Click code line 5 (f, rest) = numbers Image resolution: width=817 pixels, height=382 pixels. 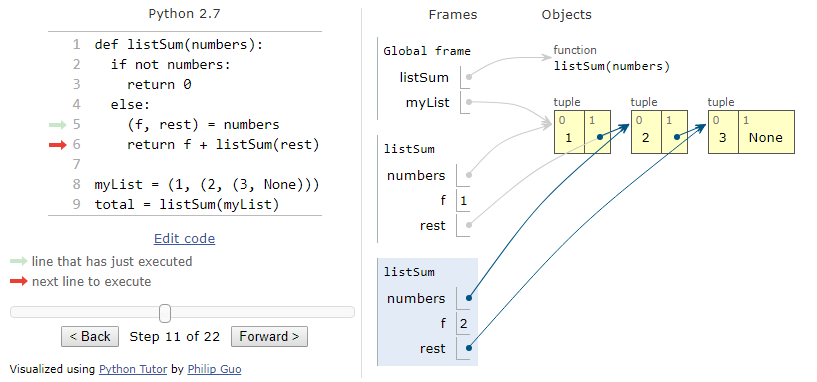[203, 125]
